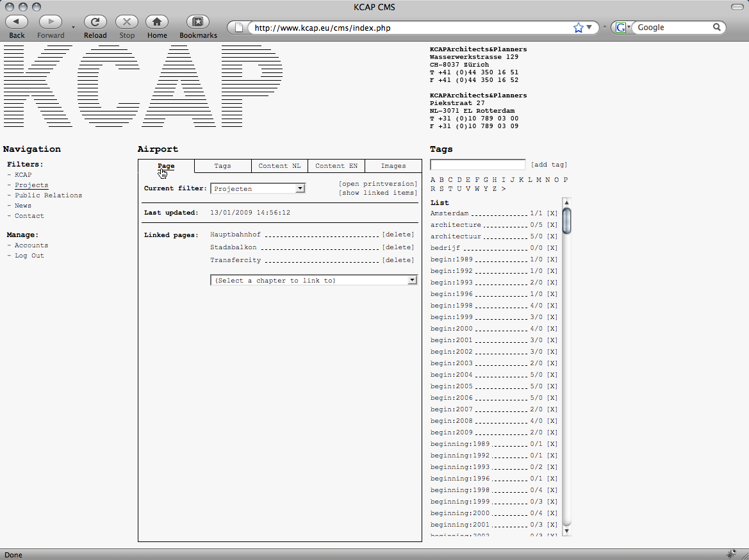This screenshot has width=749, height=560.
Task: Click the bookmark star in address bar
Action: pos(579,28)
